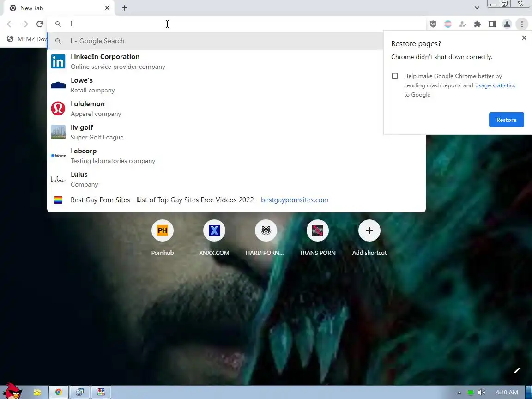Open Chrome three-dot menu
The height and width of the screenshot is (399, 532).
click(522, 24)
